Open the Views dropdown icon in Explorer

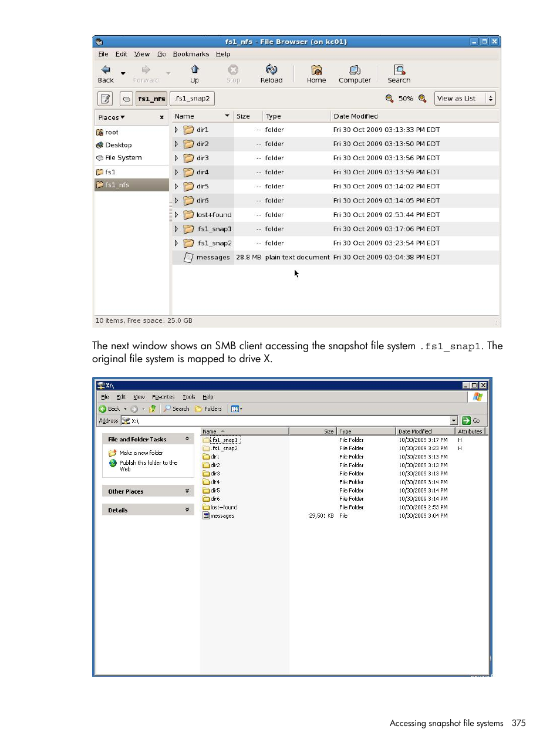(x=237, y=409)
